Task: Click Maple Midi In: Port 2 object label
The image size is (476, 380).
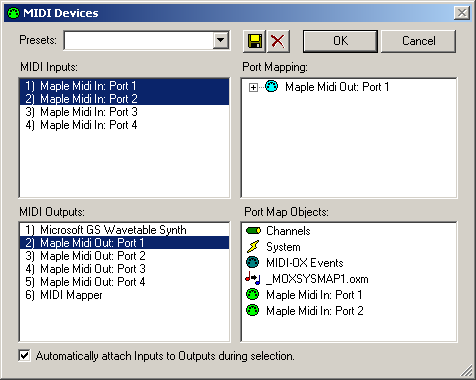Action: point(314,311)
